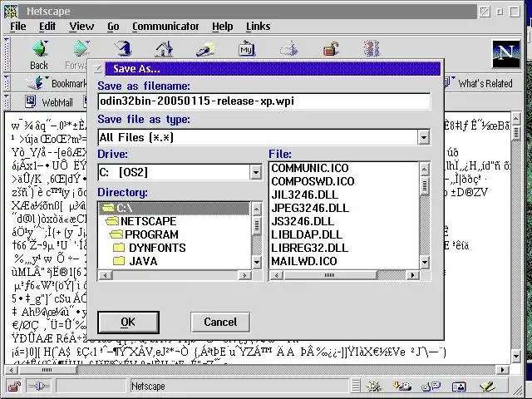Collapse the location toolbar grip handle
The height and width of the screenshot is (399, 532).
tap(7, 83)
